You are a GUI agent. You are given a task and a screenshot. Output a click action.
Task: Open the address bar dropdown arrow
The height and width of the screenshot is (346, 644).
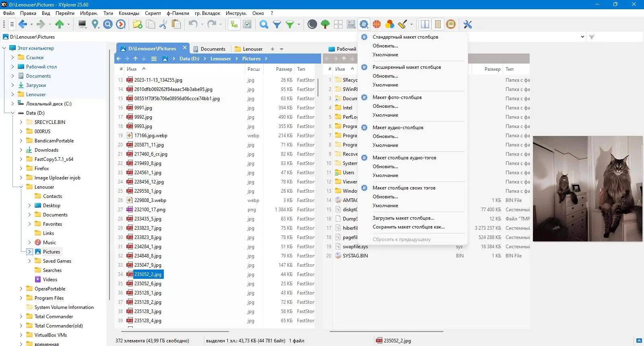pyautogui.click(x=582, y=37)
